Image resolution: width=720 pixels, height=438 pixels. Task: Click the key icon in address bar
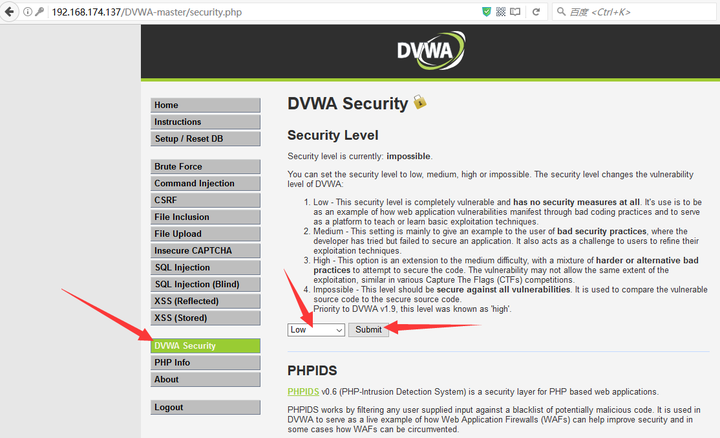(39, 11)
